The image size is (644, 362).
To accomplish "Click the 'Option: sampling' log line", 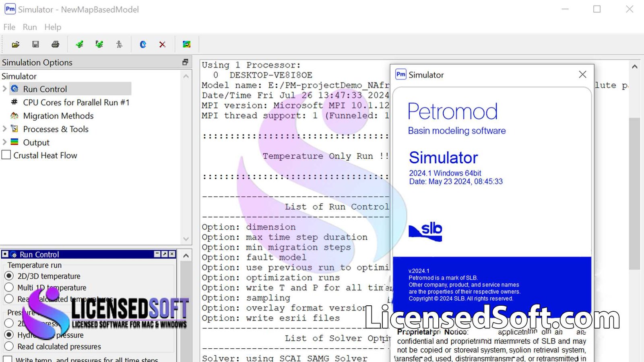I will click(246, 298).
